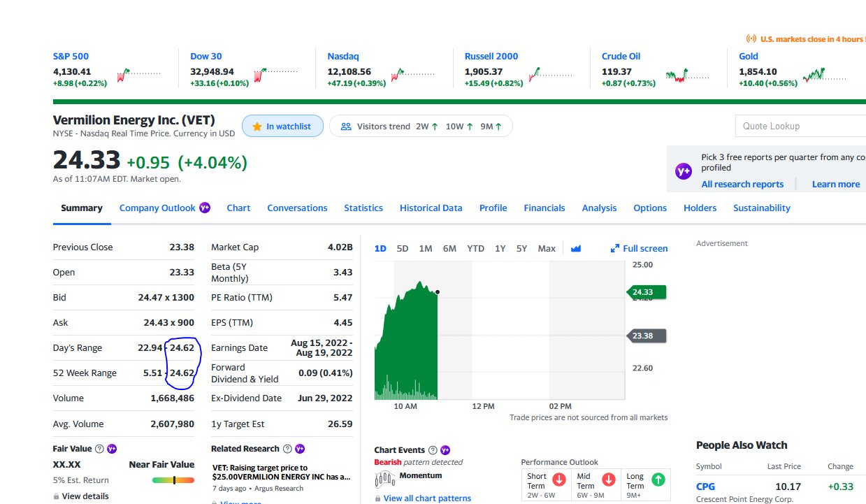The image size is (866, 504).
Task: Click the lock icon beside View details
Action: (56, 496)
